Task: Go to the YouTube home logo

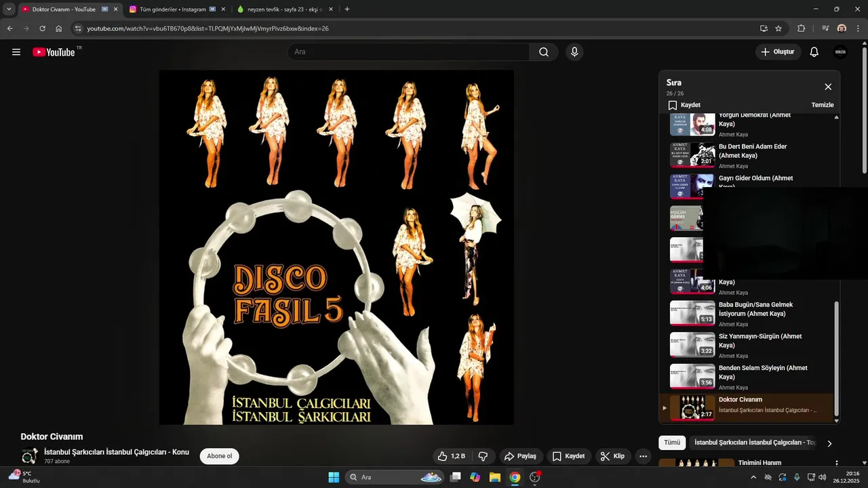Action: pyautogui.click(x=54, y=52)
